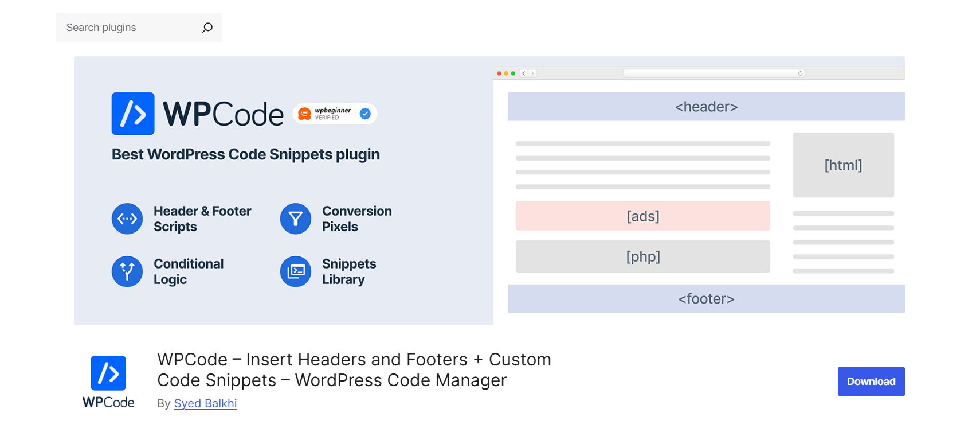Viewport: 980px width, 428px height.
Task: Click the mock browser back arrow
Action: [524, 73]
